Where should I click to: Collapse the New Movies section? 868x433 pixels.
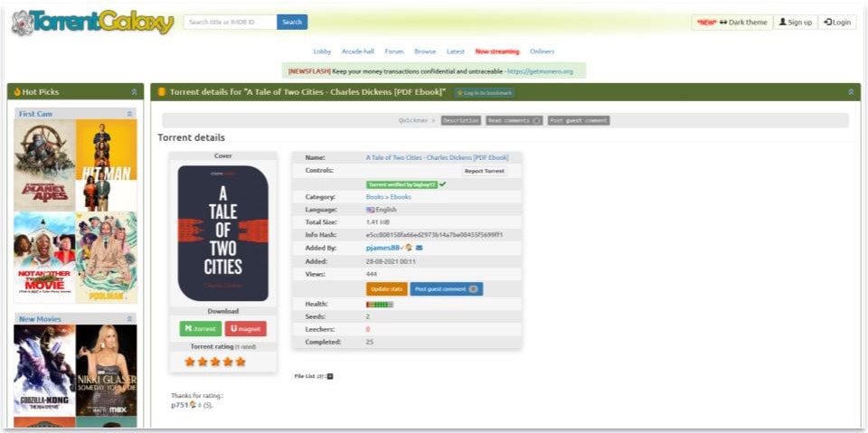(129, 319)
